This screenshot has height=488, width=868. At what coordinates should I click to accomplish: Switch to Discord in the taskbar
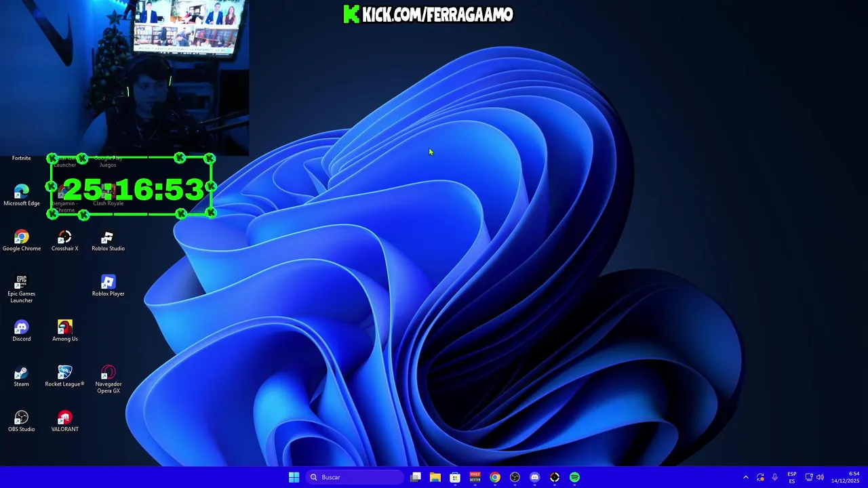tap(534, 477)
